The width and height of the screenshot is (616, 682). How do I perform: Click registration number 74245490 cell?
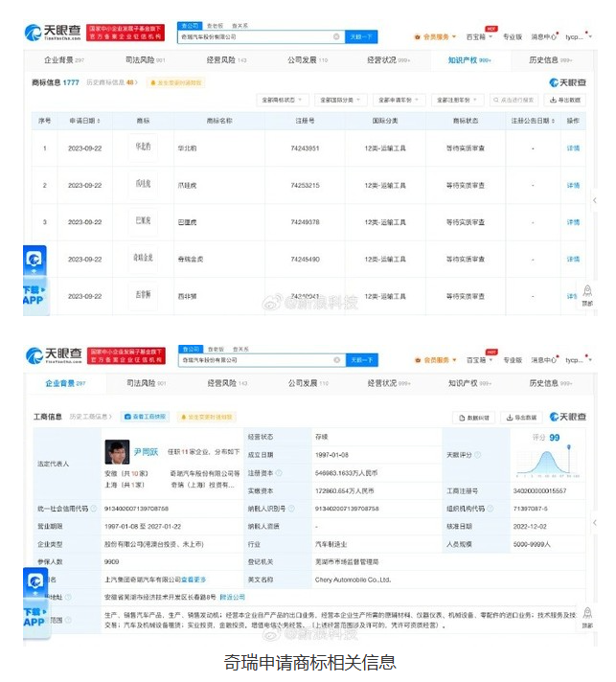(x=305, y=260)
